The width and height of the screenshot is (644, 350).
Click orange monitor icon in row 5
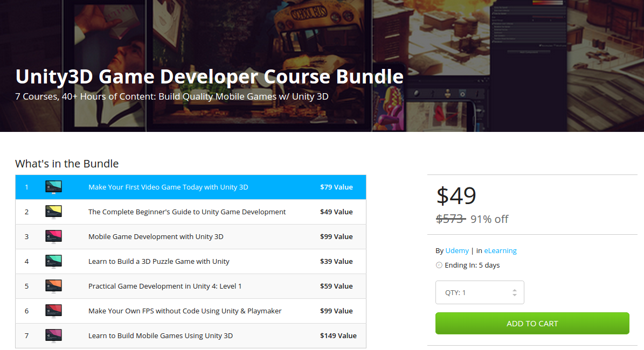(x=53, y=286)
